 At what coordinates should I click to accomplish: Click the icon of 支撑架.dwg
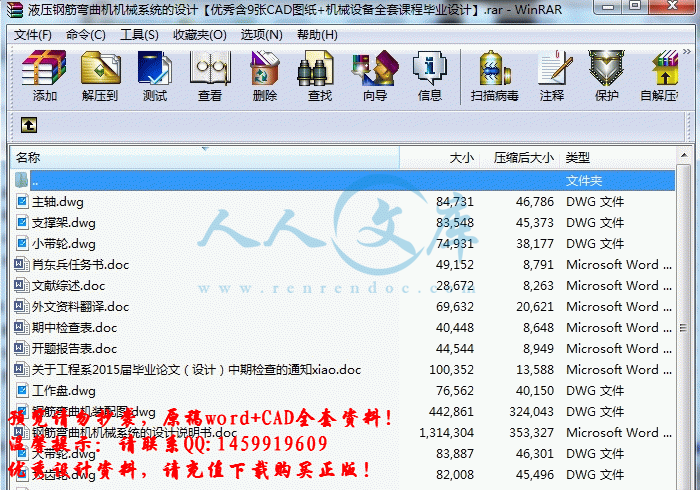21,222
